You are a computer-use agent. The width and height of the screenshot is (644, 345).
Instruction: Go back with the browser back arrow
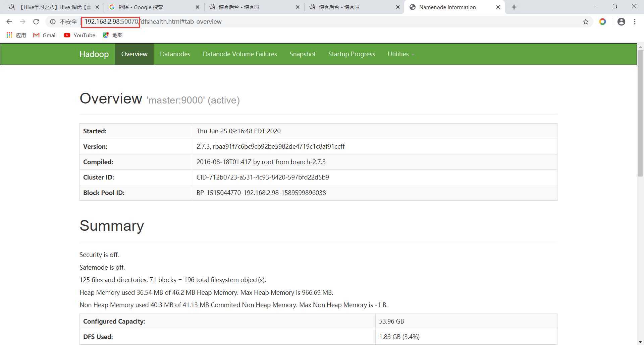click(9, 22)
